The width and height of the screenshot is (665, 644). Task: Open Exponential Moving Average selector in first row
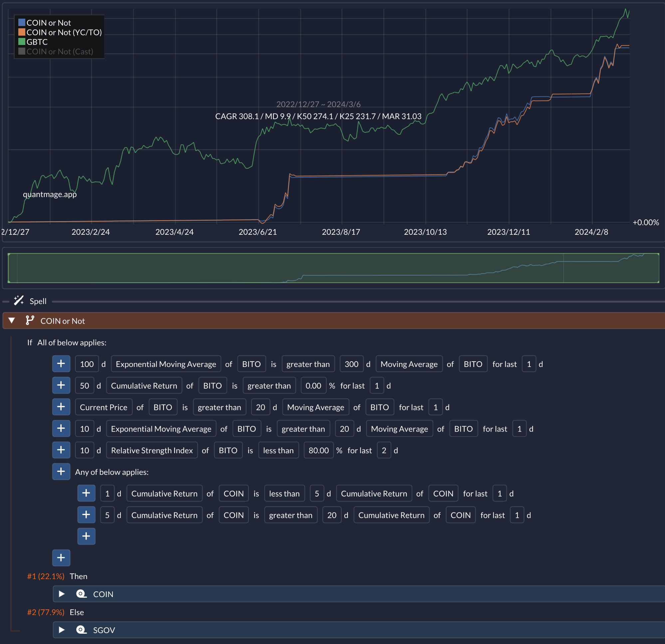click(x=166, y=364)
